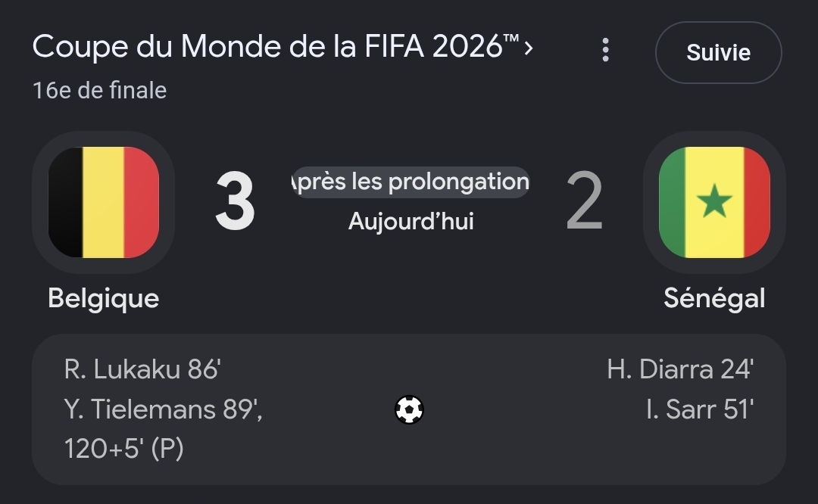Click Belgium's score of 3

(x=235, y=201)
